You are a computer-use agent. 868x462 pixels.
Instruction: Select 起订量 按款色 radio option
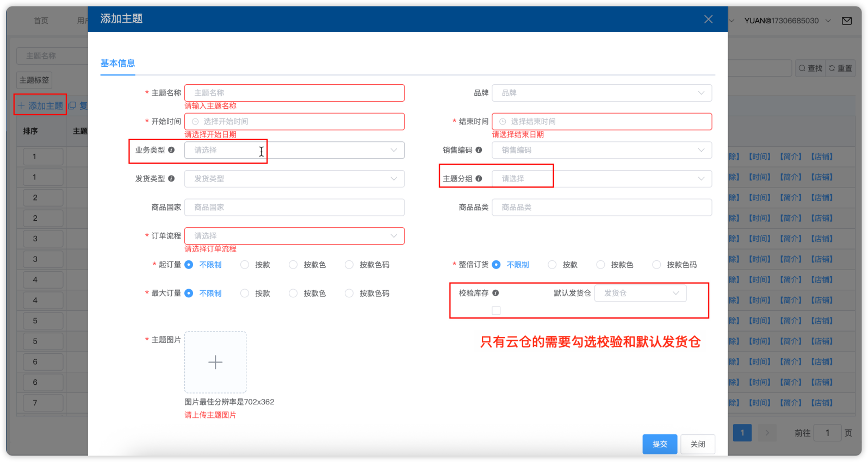coord(293,265)
